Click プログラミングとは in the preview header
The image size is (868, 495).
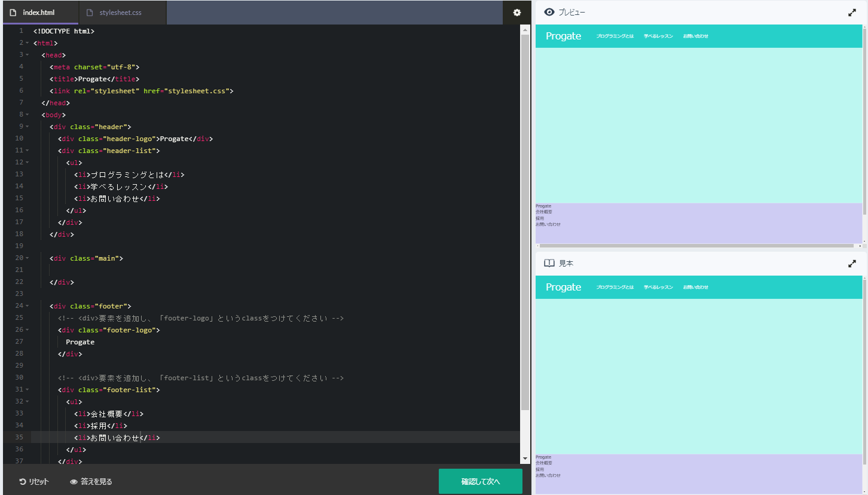tap(615, 36)
